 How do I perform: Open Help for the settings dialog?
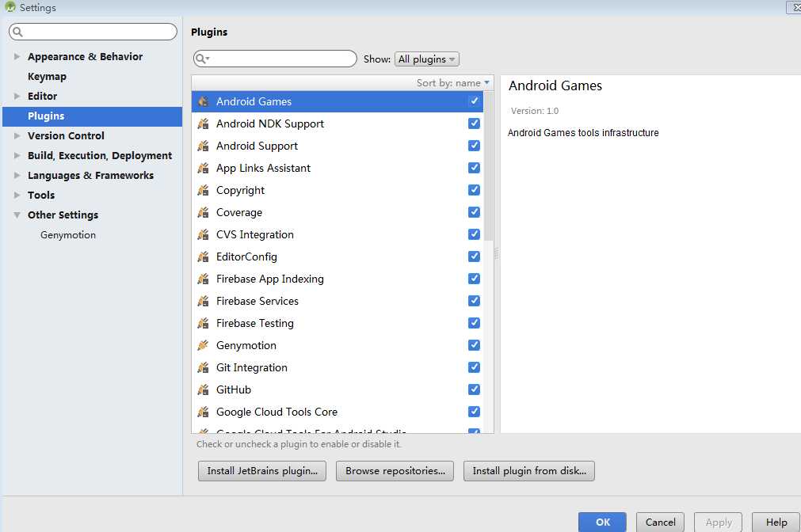coord(776,522)
